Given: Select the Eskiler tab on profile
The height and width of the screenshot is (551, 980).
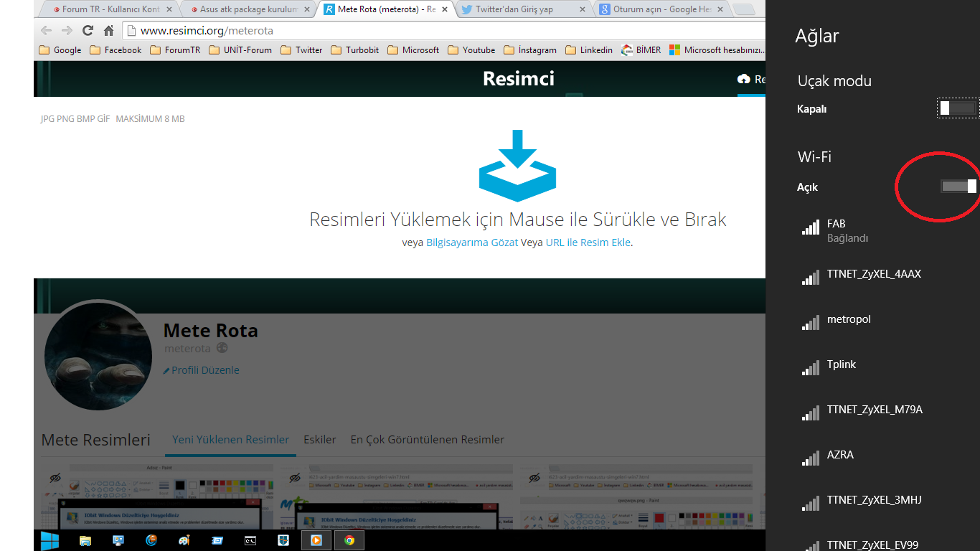Looking at the screenshot, I should [x=319, y=440].
